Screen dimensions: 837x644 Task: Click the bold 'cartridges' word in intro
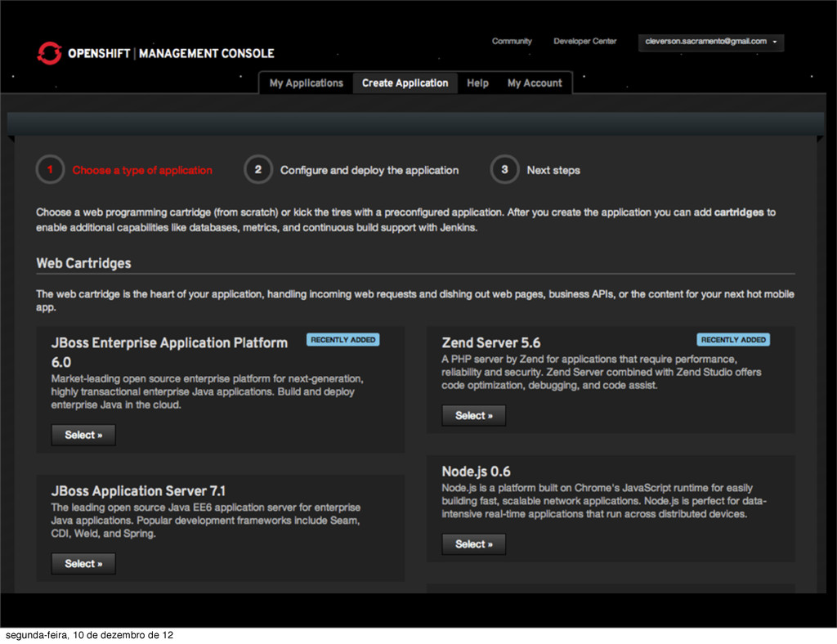739,212
